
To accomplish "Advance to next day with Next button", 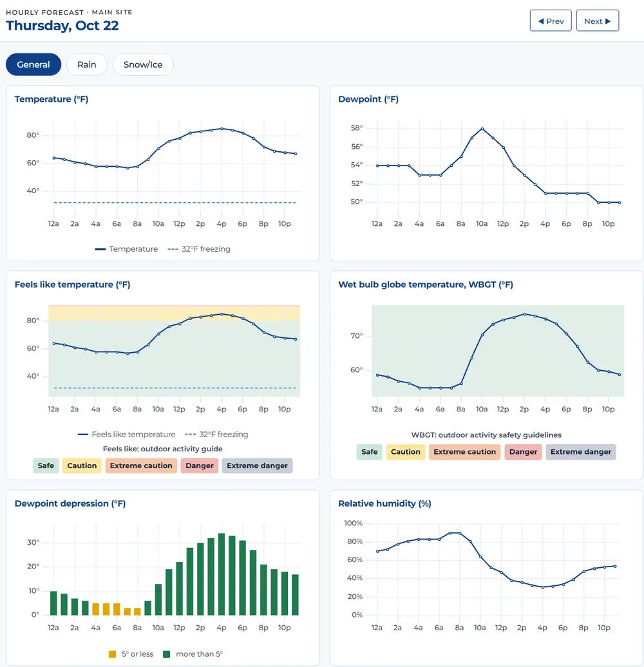I will pos(597,21).
